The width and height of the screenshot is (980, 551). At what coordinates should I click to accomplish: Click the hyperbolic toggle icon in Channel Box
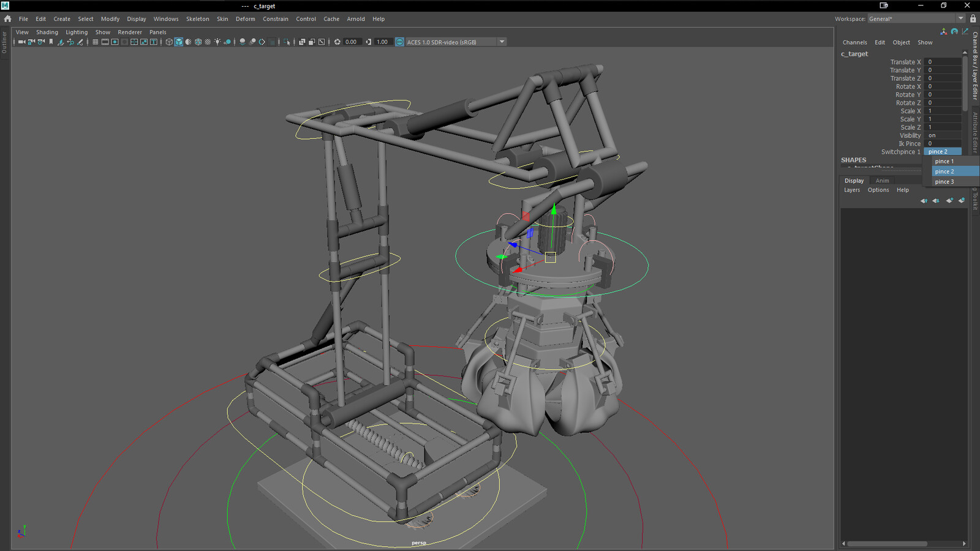pos(965,31)
